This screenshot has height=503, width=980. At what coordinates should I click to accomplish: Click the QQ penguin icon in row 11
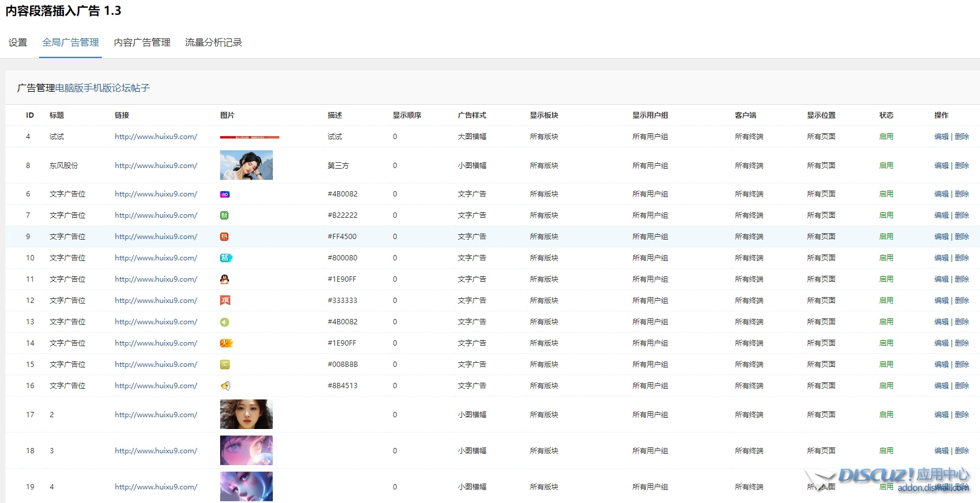pyautogui.click(x=224, y=279)
